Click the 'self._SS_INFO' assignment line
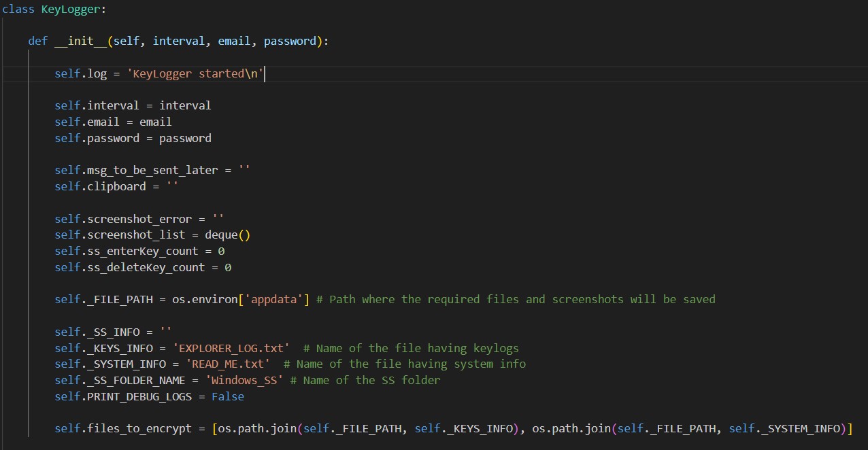Image resolution: width=868 pixels, height=450 pixels. [113, 332]
